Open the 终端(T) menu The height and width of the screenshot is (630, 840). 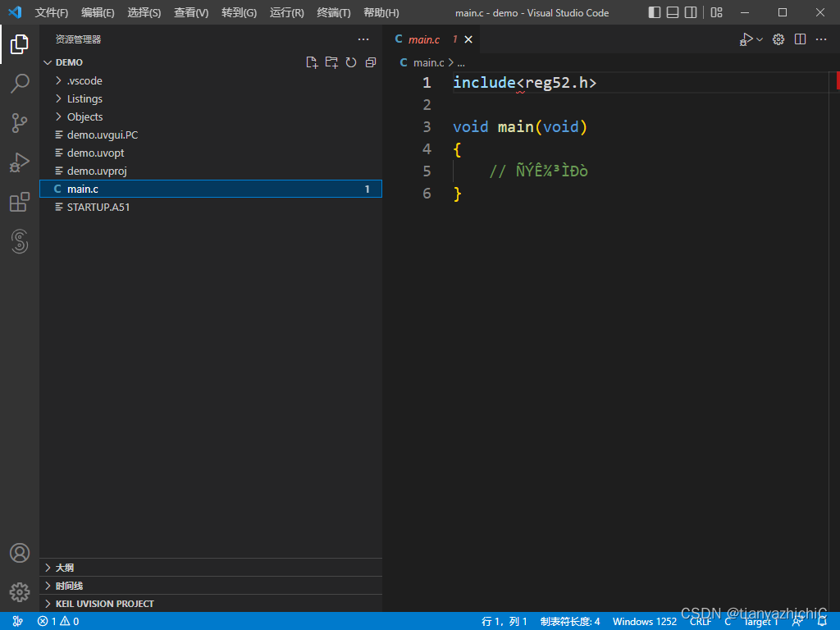tap(334, 12)
